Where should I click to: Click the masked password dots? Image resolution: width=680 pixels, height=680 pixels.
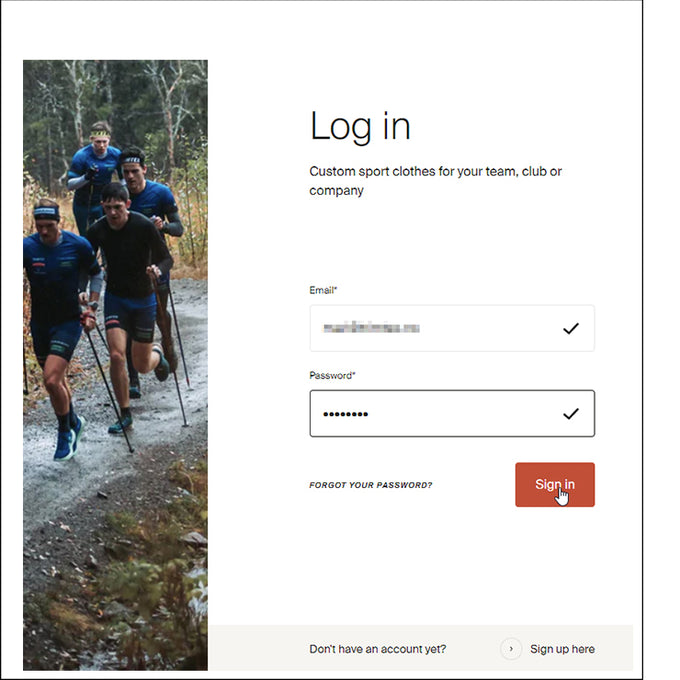(346, 414)
